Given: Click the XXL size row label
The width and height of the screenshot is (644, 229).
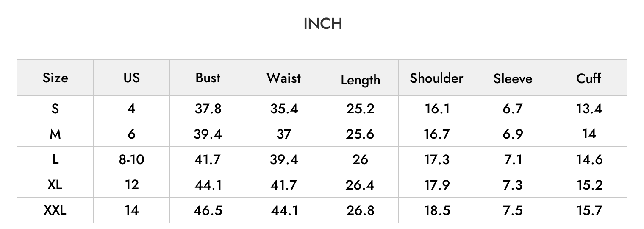Looking at the screenshot, I should click(x=55, y=210).
